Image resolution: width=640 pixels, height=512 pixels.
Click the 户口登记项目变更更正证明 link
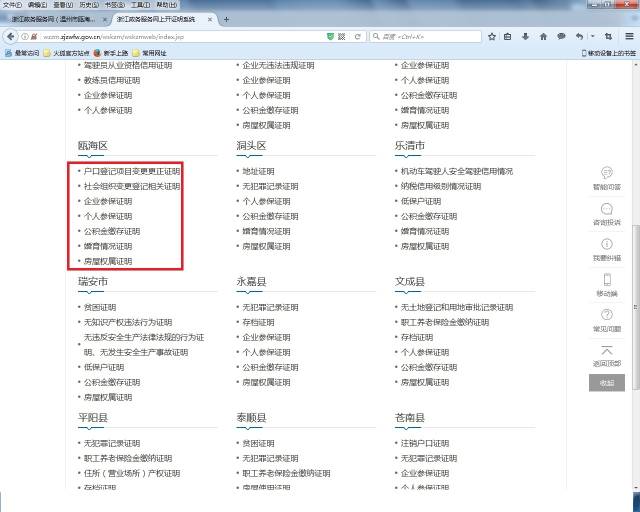pos(132,171)
